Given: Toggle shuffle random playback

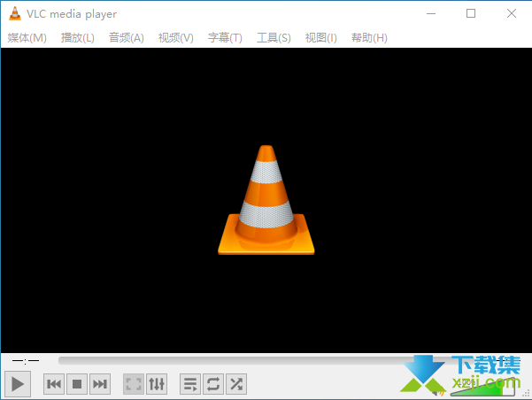Looking at the screenshot, I should pos(236,384).
